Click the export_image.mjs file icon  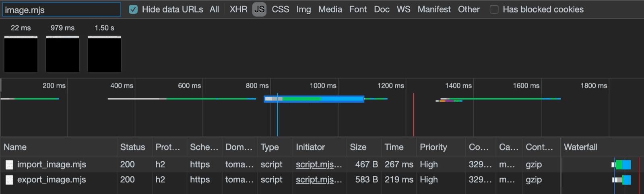[9, 180]
